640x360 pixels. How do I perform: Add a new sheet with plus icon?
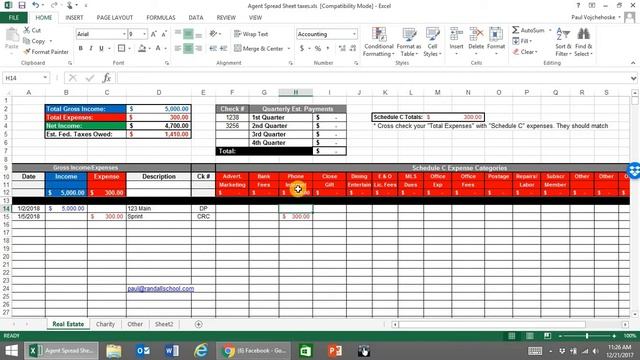point(199,324)
